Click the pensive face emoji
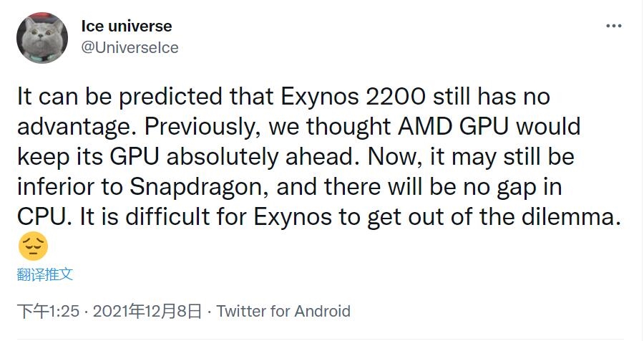The width and height of the screenshot is (644, 341). tap(33, 246)
